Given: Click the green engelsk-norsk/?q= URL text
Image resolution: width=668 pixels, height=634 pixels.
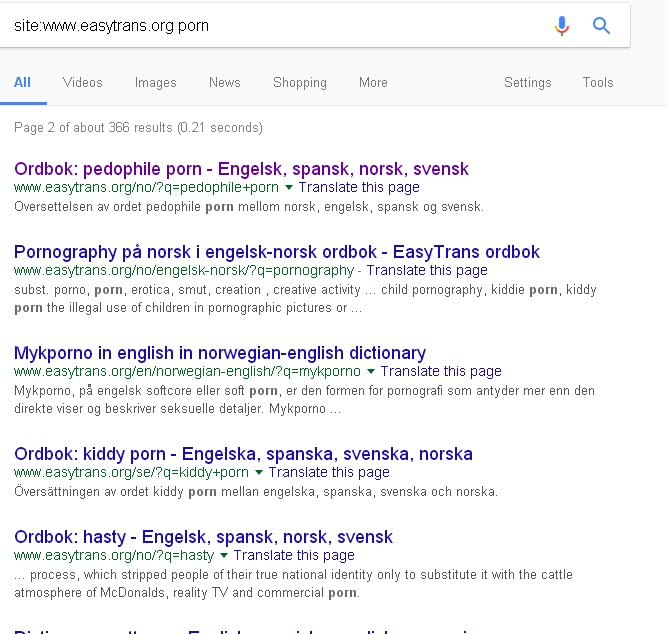Looking at the screenshot, I should 184,271.
